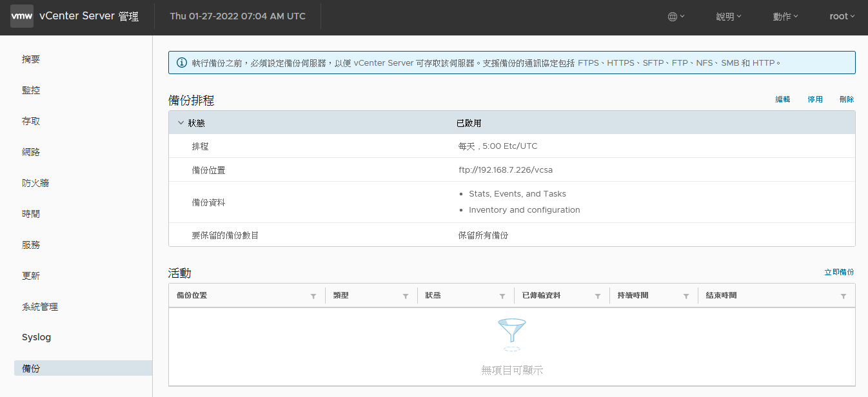Screen dimensions: 868x397
Task: Click the date and time text
Action: (x=238, y=16)
